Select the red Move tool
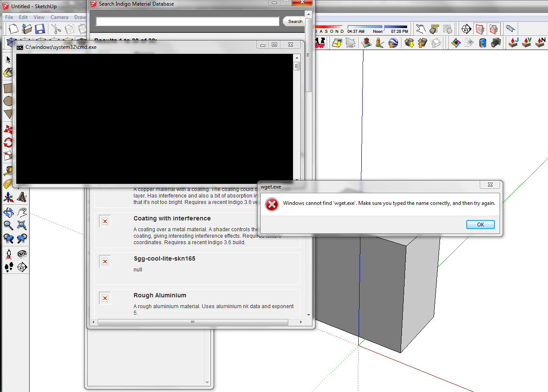 point(8,129)
